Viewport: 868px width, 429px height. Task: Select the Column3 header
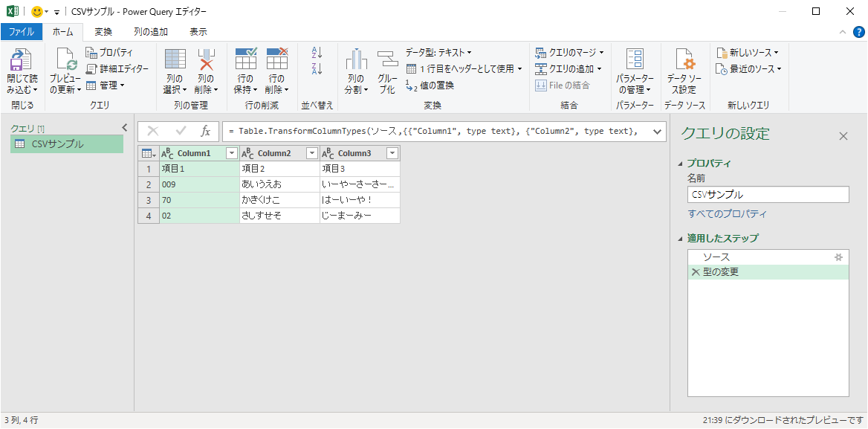pos(360,153)
